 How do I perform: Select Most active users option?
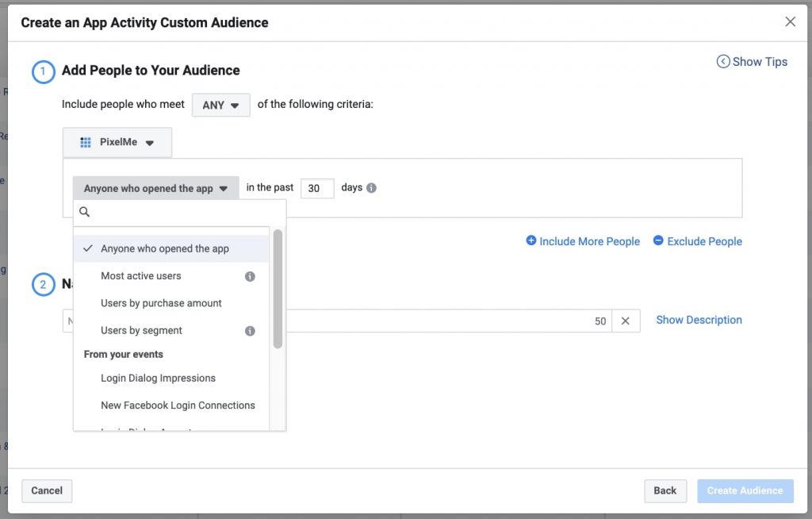coord(141,276)
